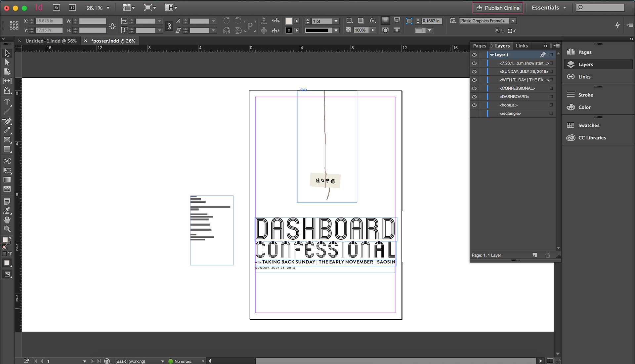This screenshot has height=364, width=635.
Task: Select the Free Transform tool
Action: click(x=7, y=171)
